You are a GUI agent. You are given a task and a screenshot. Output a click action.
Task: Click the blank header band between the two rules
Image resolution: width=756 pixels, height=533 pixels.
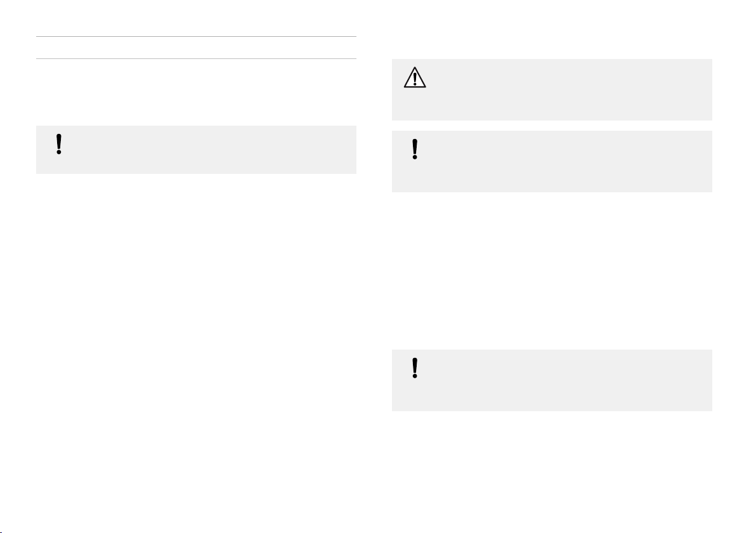196,48
